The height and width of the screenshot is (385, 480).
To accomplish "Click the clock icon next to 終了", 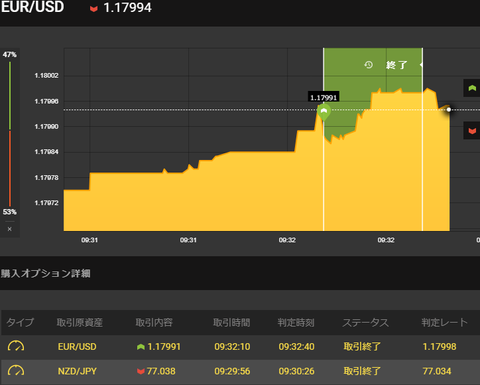I will click(x=368, y=65).
